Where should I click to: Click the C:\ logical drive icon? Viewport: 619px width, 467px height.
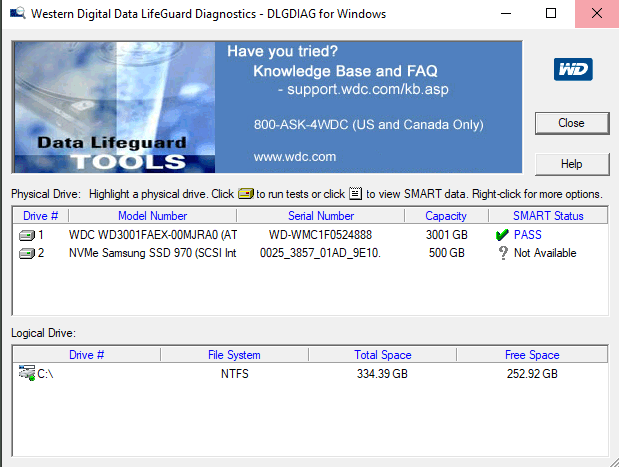27,373
